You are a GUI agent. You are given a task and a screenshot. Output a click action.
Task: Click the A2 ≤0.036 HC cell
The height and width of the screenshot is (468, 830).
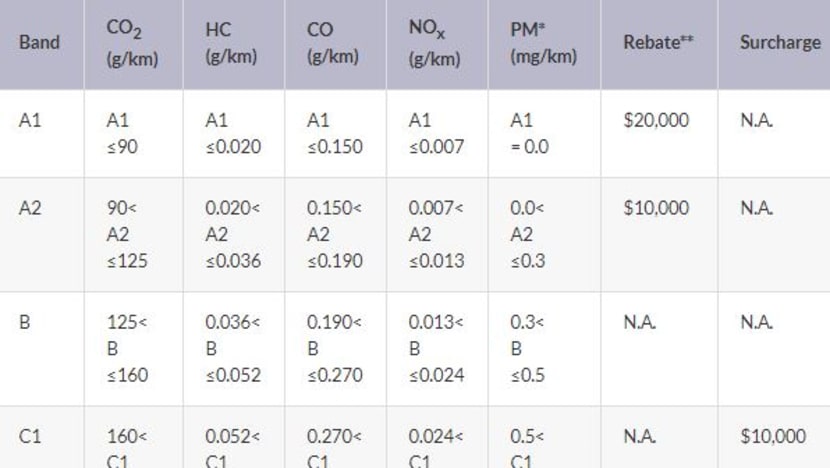(233, 235)
